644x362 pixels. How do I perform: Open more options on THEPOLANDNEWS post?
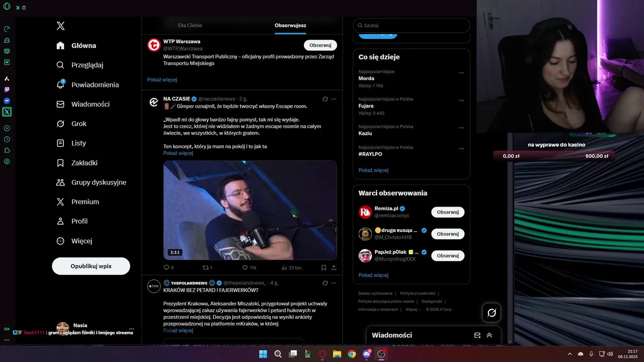(334, 283)
